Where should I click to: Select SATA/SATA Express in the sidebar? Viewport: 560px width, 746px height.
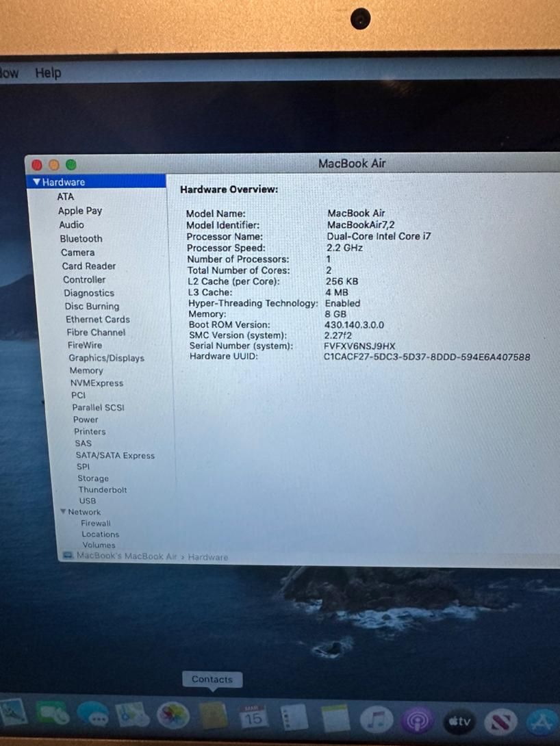tap(115, 455)
